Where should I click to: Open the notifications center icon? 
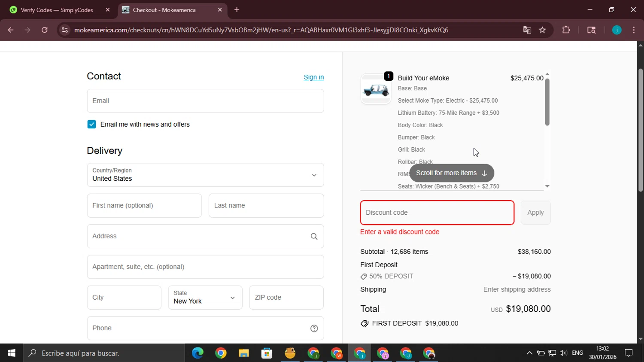[629, 353]
